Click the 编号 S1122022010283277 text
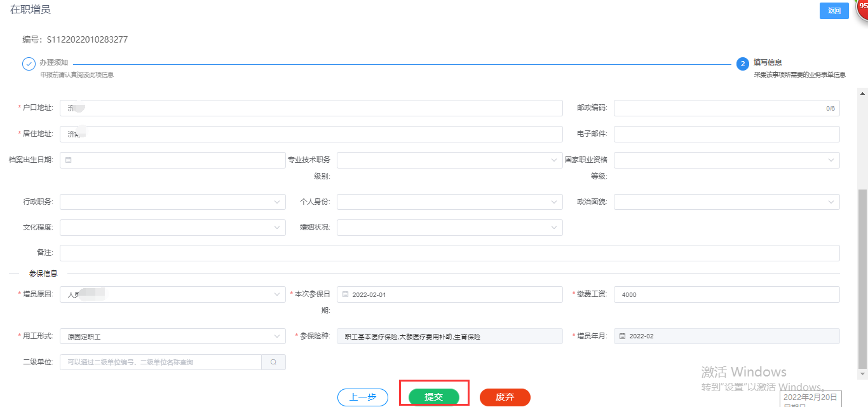 click(x=75, y=39)
